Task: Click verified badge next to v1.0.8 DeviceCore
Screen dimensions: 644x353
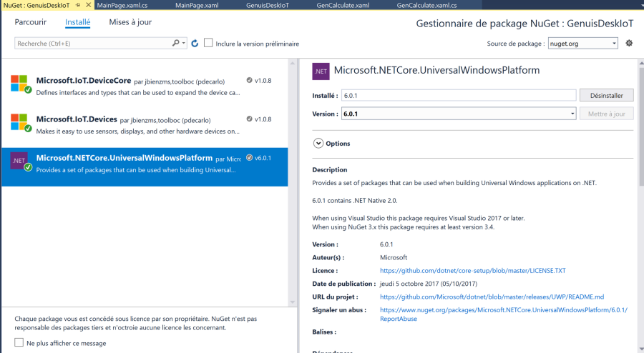Action: [249, 80]
